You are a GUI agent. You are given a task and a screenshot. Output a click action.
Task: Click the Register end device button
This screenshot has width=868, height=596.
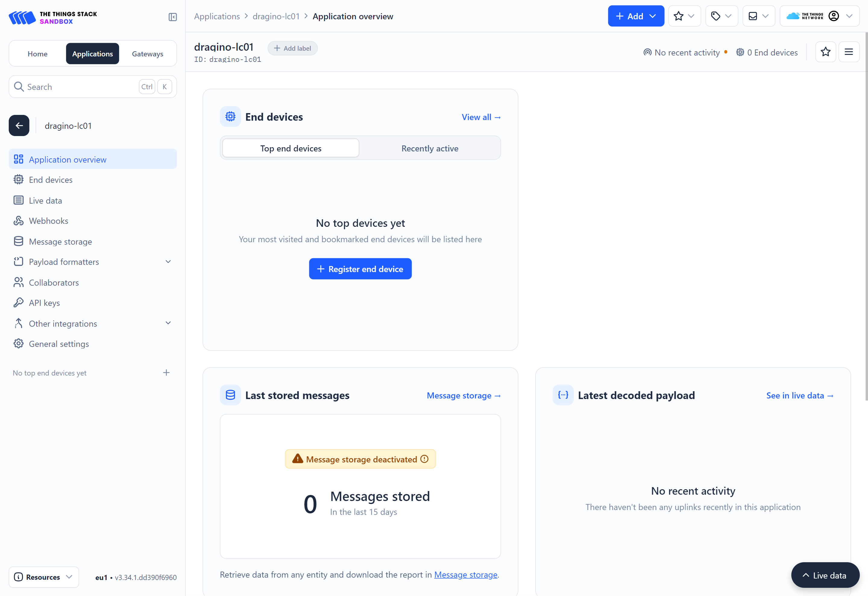pyautogui.click(x=360, y=269)
